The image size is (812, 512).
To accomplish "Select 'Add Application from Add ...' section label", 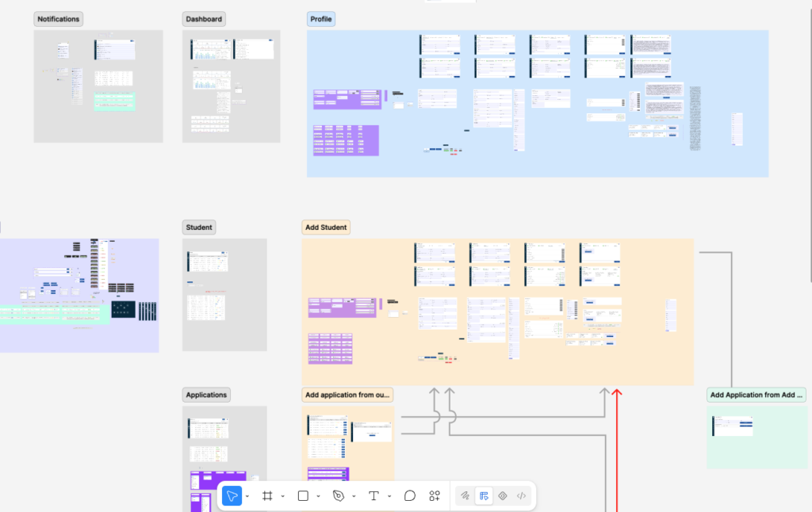I will click(756, 395).
